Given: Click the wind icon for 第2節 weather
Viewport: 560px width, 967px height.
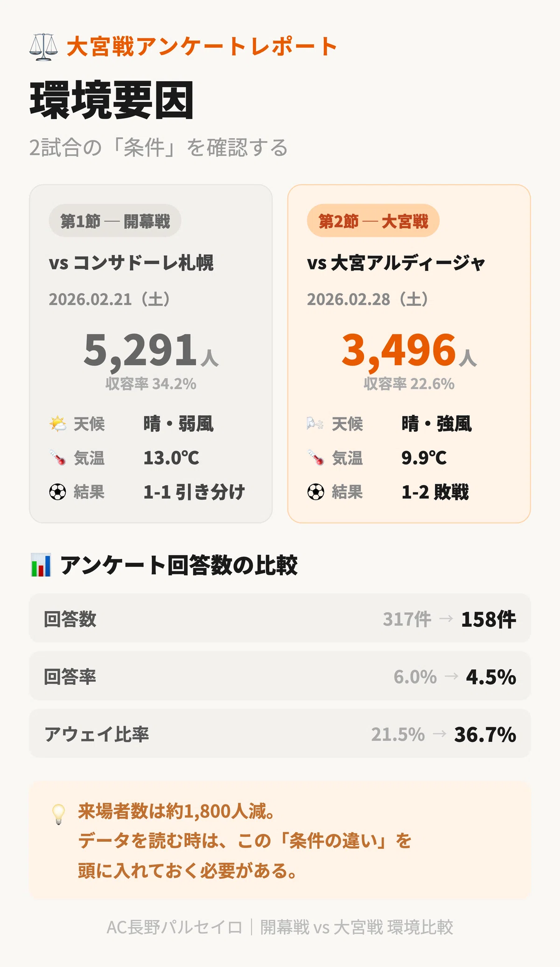Looking at the screenshot, I should click(315, 424).
